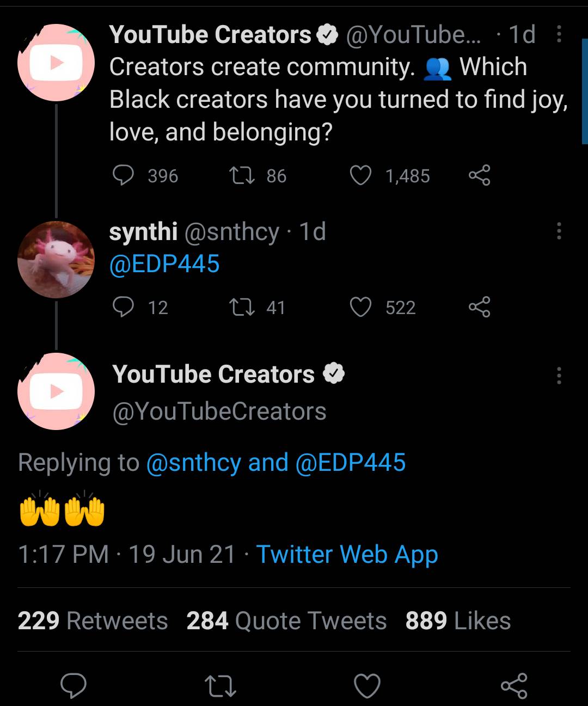Reply to synthi's tweet

pos(124,307)
